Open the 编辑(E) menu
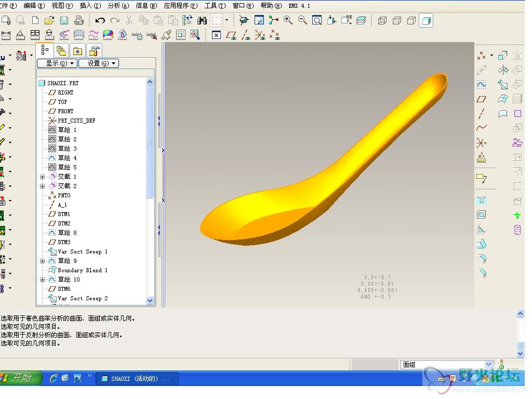532x399 pixels. (x=34, y=6)
